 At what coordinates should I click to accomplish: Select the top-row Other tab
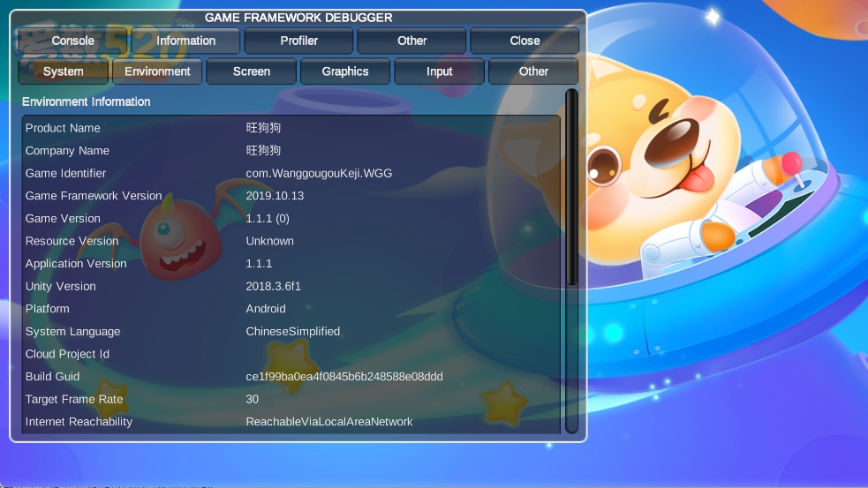click(411, 41)
